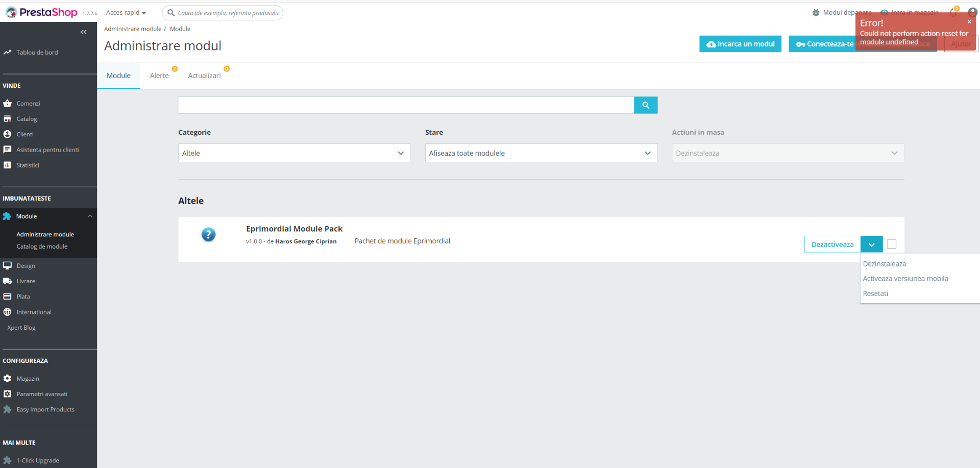980x468 pixels.
Task: Collapse the sidebar with the double-chevron icon
Action: coord(84,32)
